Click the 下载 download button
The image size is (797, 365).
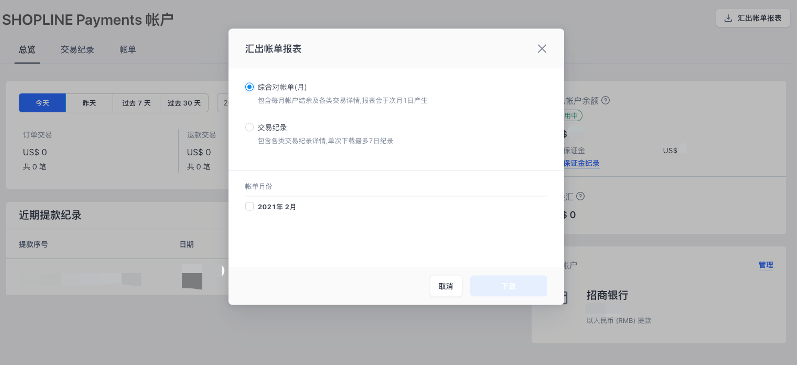click(508, 286)
